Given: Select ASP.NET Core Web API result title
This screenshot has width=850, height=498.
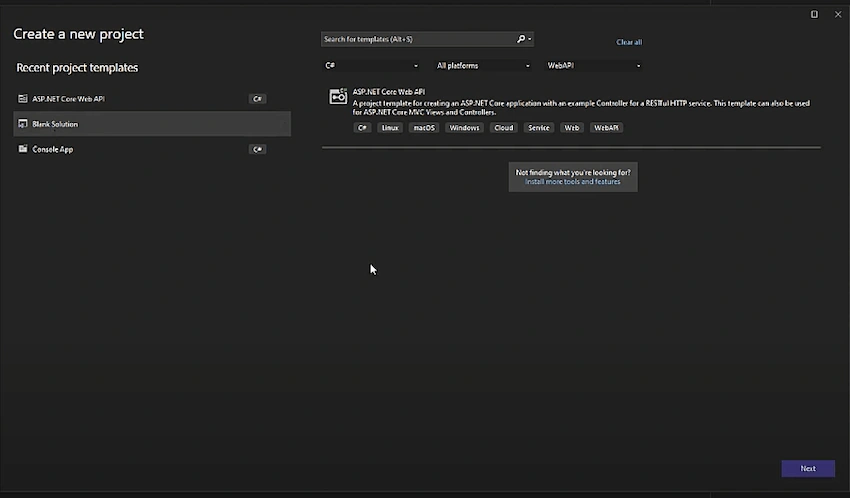Looking at the screenshot, I should tap(389, 92).
